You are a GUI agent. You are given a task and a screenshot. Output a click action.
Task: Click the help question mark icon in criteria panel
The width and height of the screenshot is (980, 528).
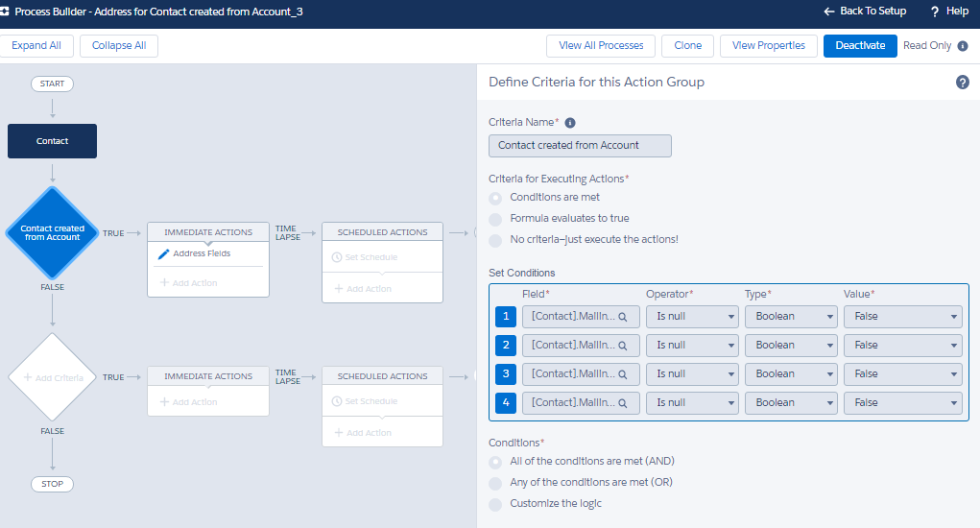point(962,83)
